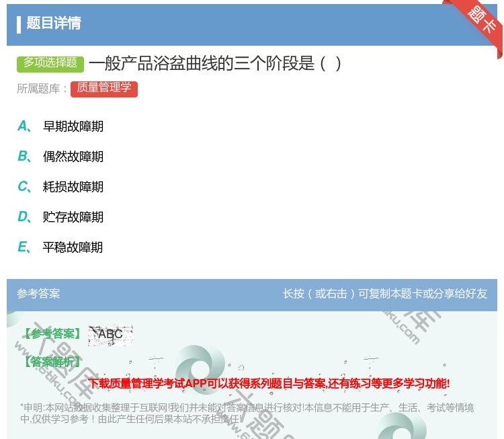Select option B 偶然故障期
504x439 pixels.
[60, 156]
